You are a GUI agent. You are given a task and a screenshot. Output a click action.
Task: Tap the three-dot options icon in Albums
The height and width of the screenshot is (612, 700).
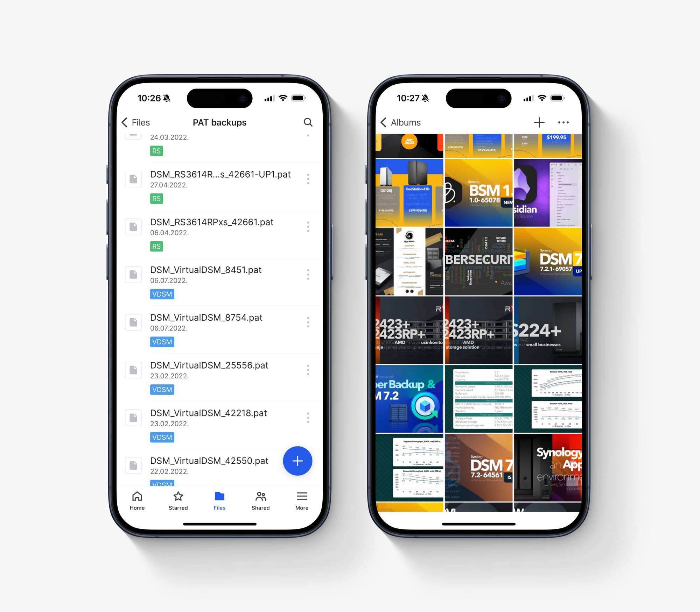(564, 122)
